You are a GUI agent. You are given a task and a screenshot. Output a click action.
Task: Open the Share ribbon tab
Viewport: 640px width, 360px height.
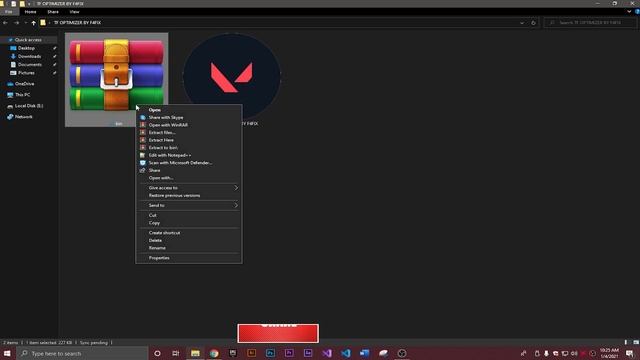(53, 12)
